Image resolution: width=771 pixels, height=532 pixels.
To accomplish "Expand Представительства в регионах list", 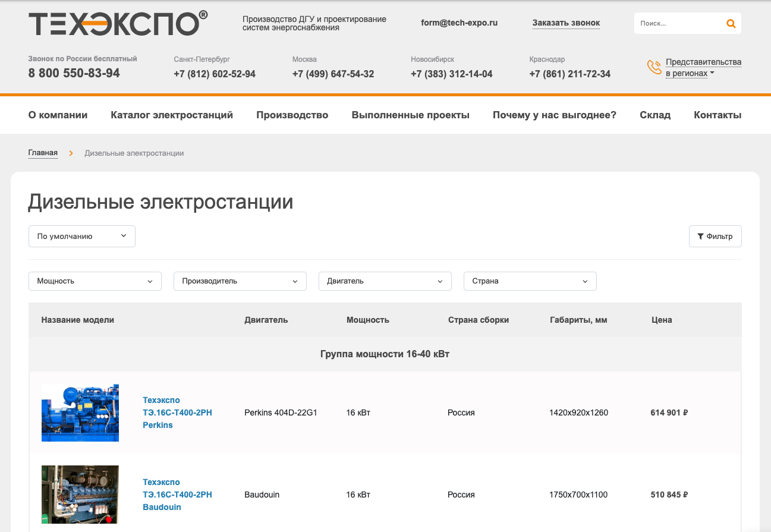I will click(703, 68).
